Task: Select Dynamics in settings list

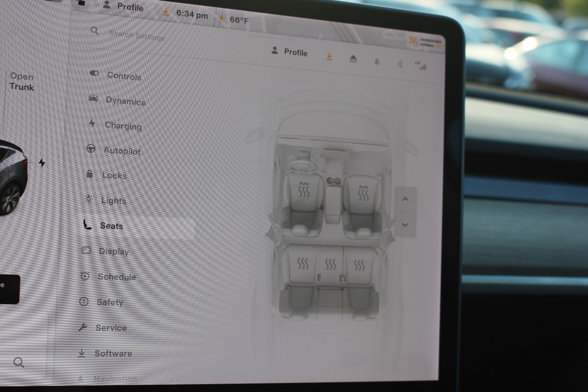Action: [125, 101]
